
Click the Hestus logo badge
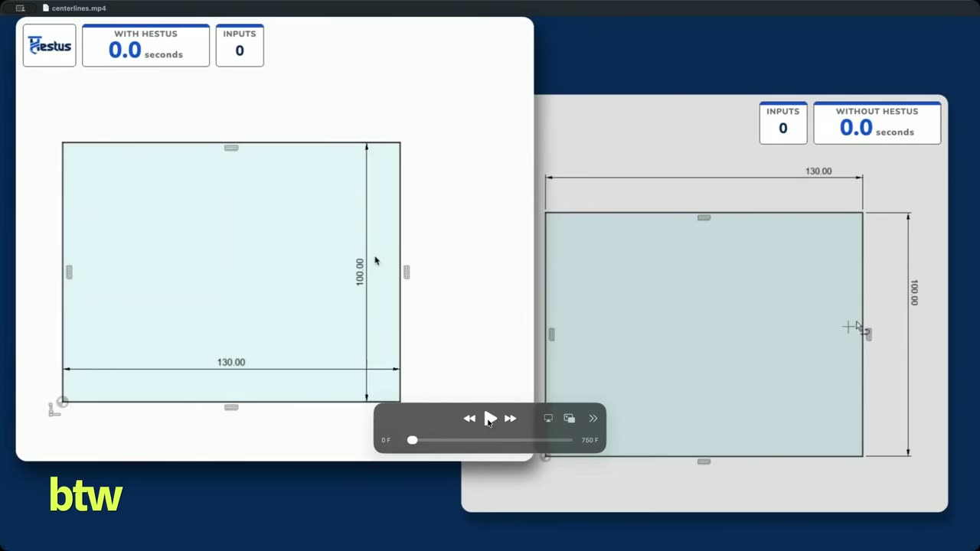(50, 45)
